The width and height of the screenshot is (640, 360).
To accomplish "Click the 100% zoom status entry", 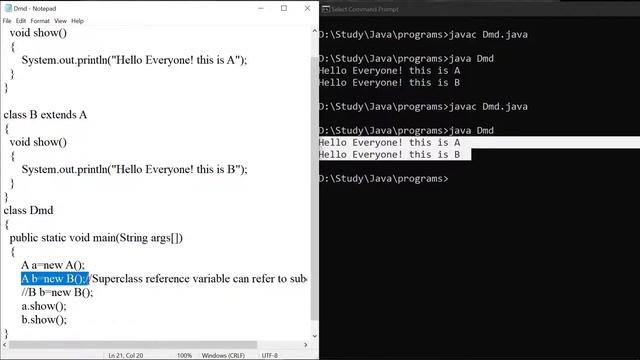I will (x=184, y=356).
